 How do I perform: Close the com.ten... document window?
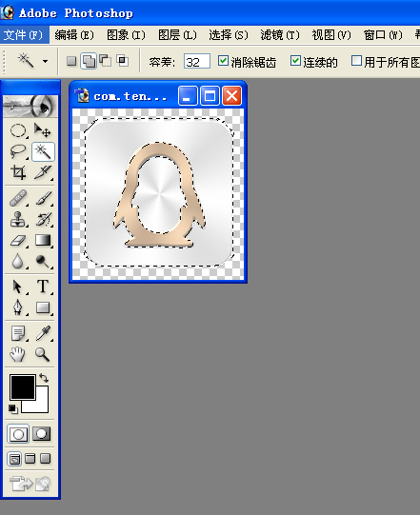[x=231, y=96]
